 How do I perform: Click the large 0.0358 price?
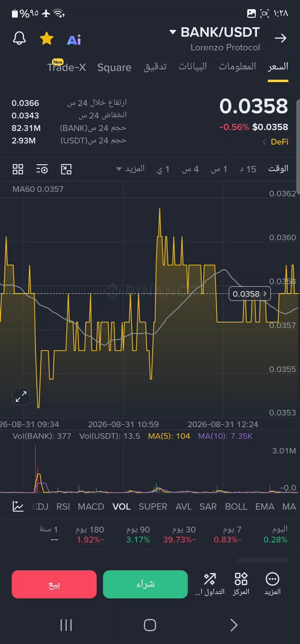[x=254, y=106]
